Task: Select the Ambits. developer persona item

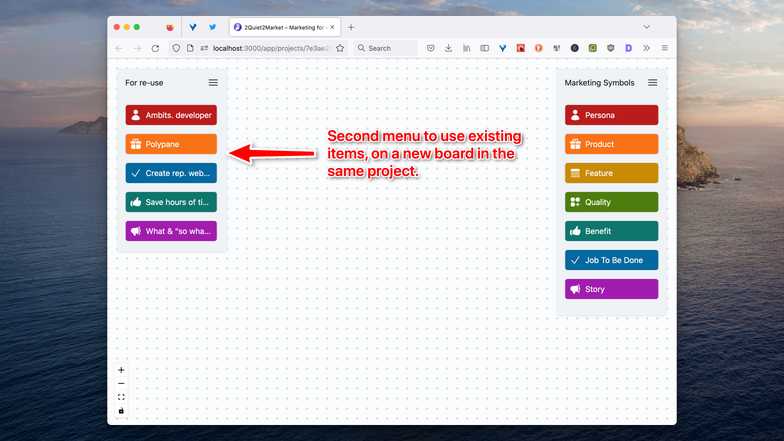Action: point(171,115)
